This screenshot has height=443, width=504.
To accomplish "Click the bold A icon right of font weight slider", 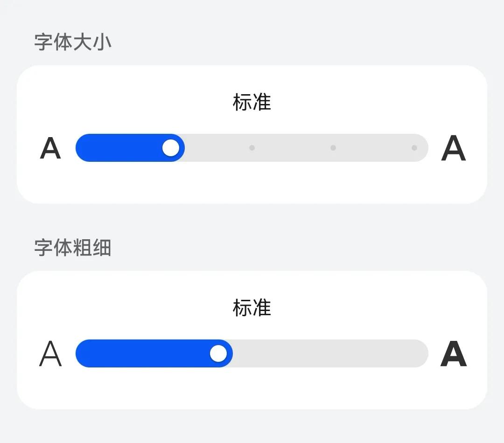I will pyautogui.click(x=454, y=353).
